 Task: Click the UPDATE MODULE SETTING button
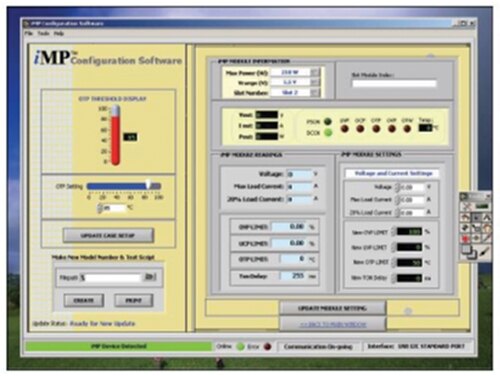click(x=333, y=308)
